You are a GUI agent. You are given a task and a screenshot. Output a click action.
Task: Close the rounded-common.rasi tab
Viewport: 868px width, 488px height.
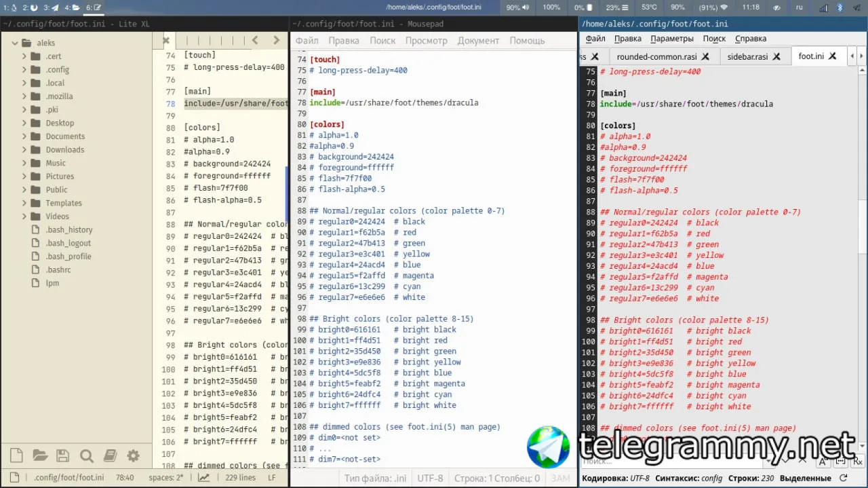click(x=705, y=56)
